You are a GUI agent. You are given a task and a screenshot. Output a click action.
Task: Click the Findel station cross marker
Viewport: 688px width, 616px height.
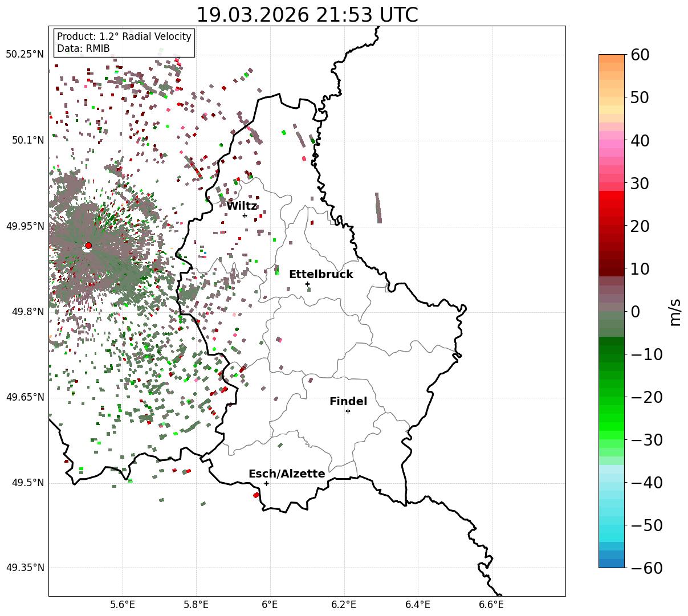pyautogui.click(x=348, y=411)
